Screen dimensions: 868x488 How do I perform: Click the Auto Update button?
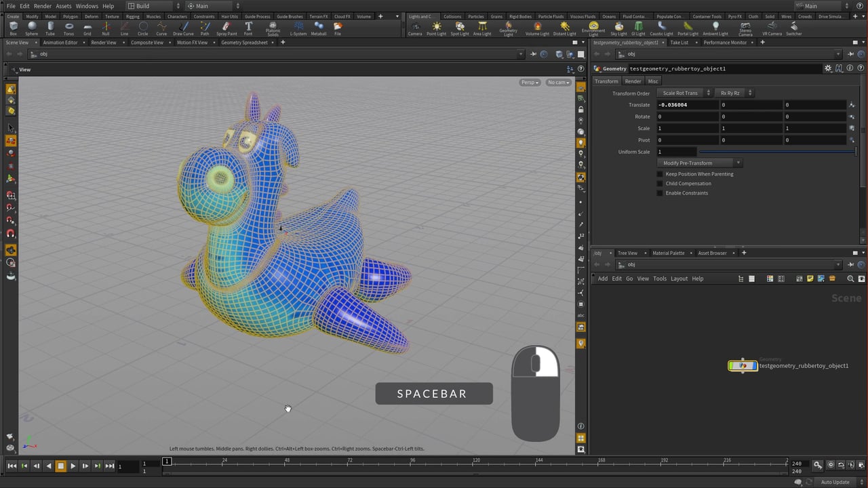(835, 482)
